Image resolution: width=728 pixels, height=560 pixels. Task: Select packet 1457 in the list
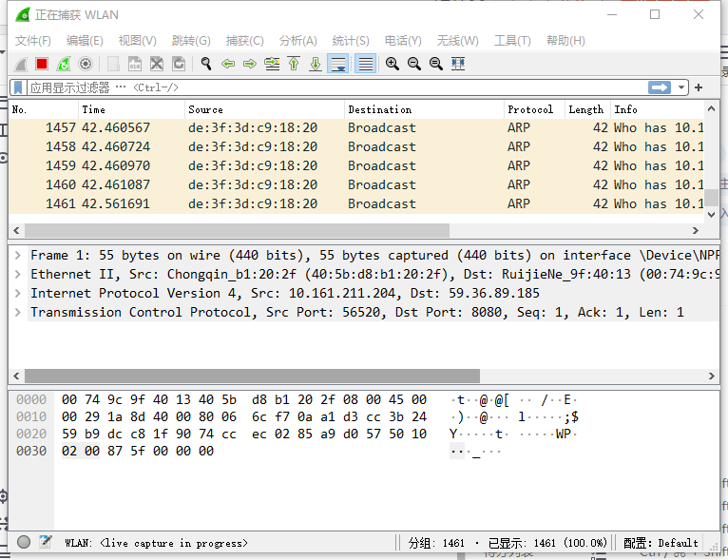356,127
